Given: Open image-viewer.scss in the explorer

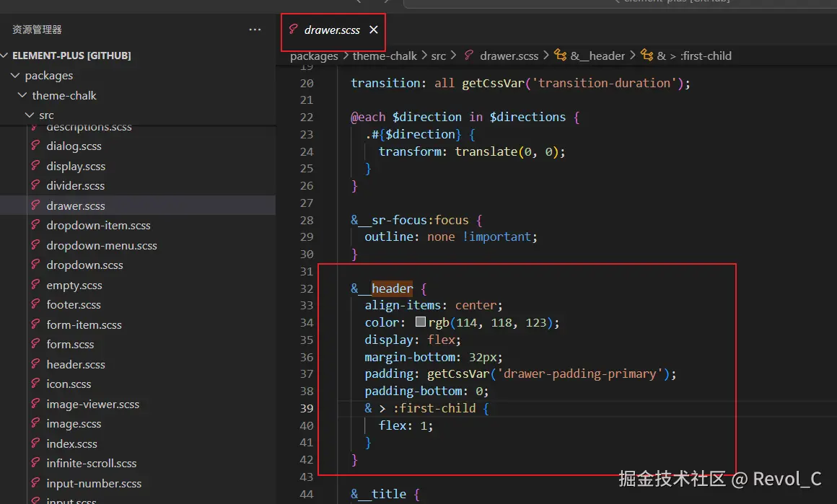Looking at the screenshot, I should point(93,404).
